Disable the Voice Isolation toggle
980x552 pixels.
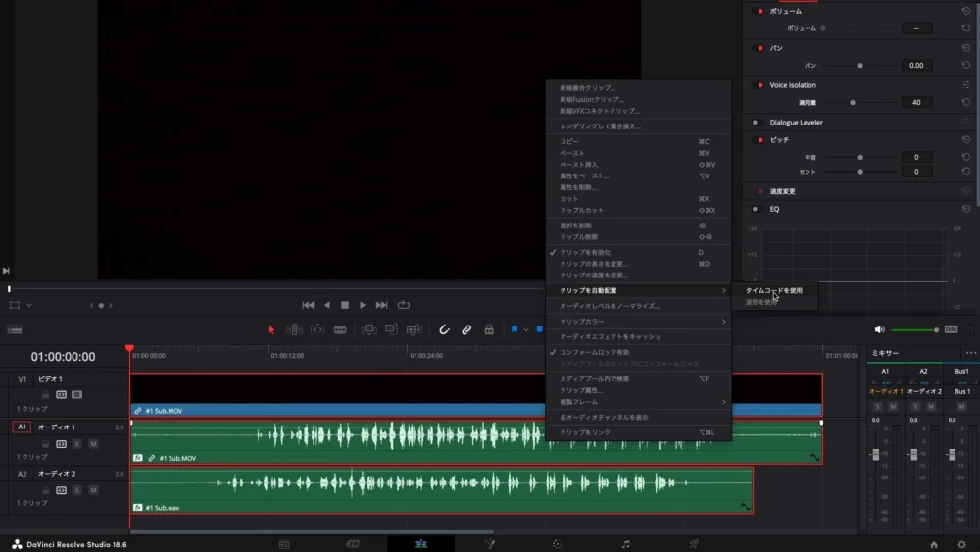pyautogui.click(x=758, y=85)
